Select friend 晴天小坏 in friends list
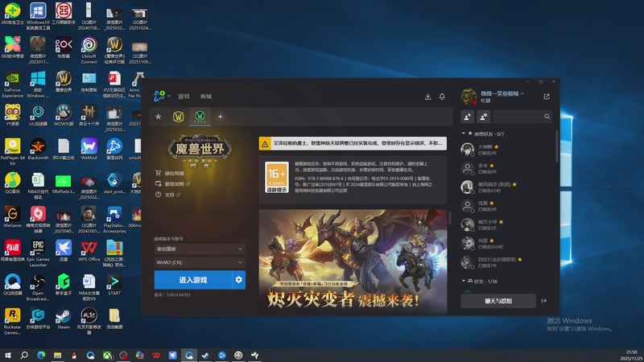Screen dimensions: 644x362 pyautogui.click(x=507, y=224)
